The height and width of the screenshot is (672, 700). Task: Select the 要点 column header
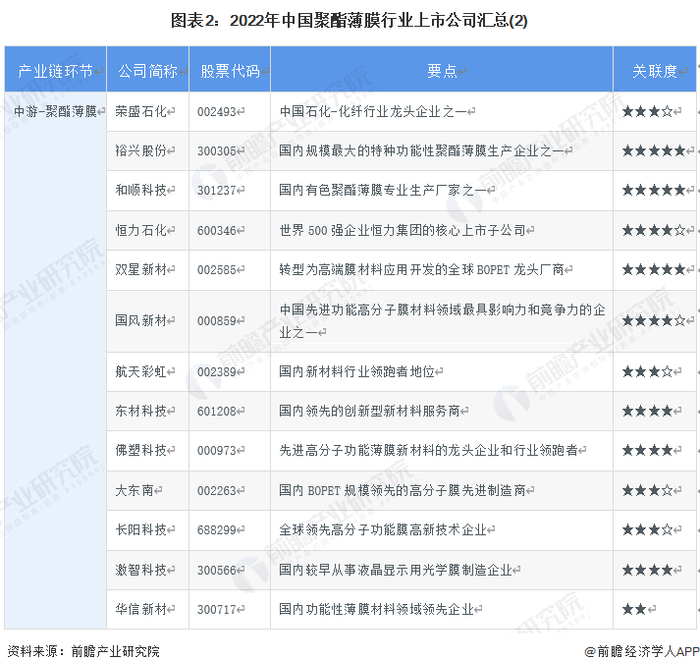[x=442, y=71]
